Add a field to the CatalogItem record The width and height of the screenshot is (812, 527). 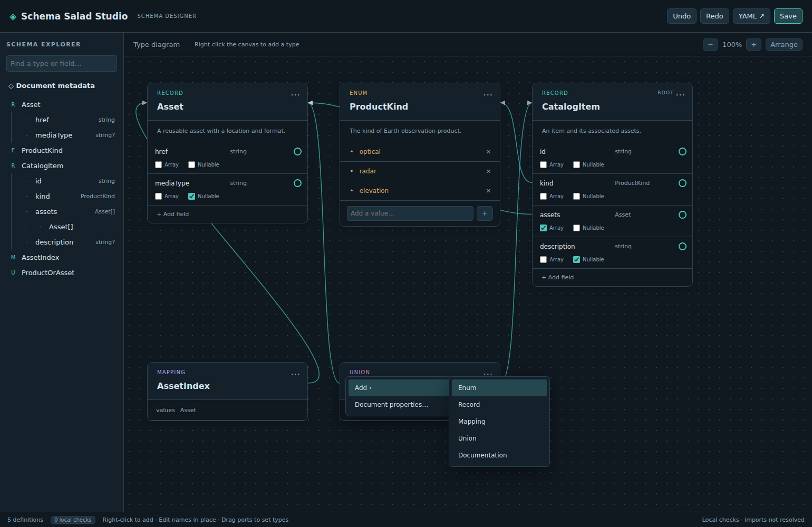558,278
